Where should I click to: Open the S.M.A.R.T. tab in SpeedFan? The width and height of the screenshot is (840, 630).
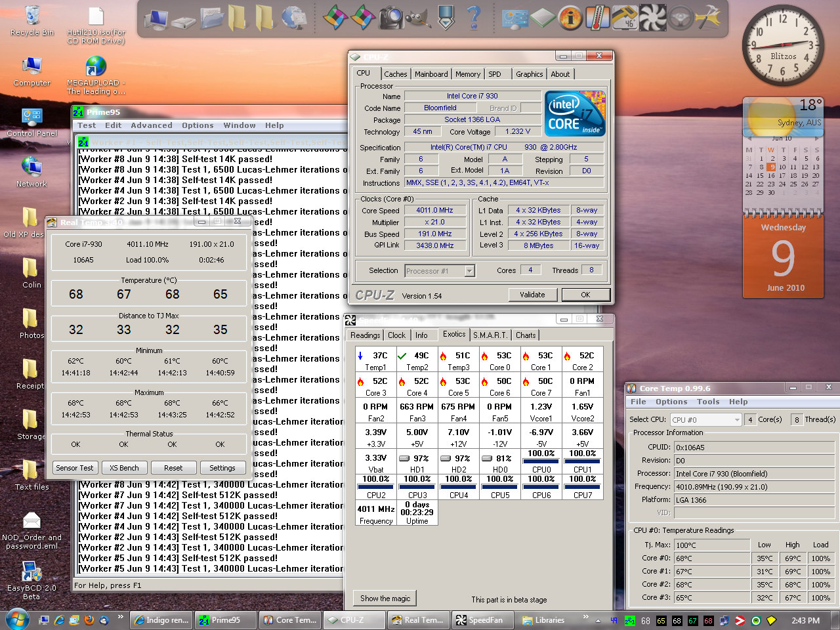[x=490, y=335]
